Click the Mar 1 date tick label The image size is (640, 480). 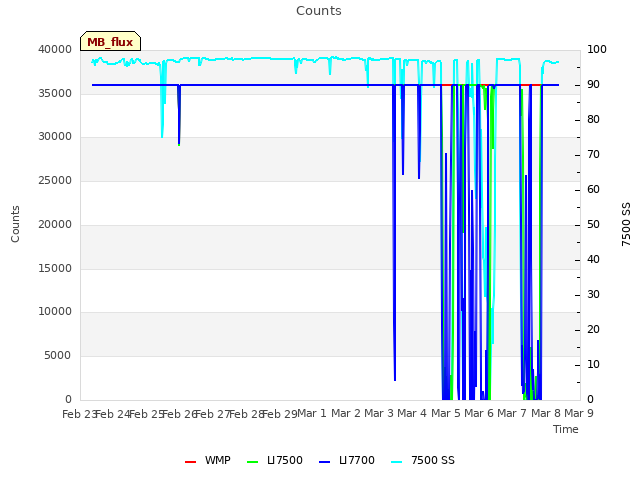coord(312,413)
